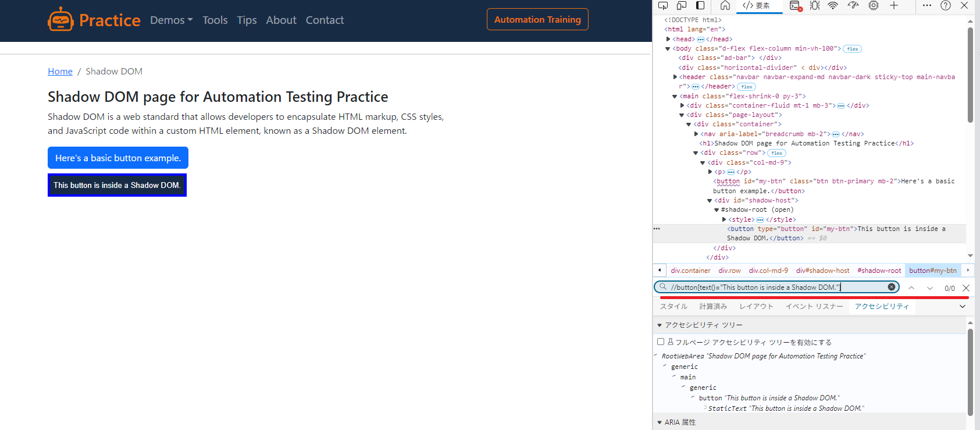
Task: Expand the head element node
Action: (668, 39)
